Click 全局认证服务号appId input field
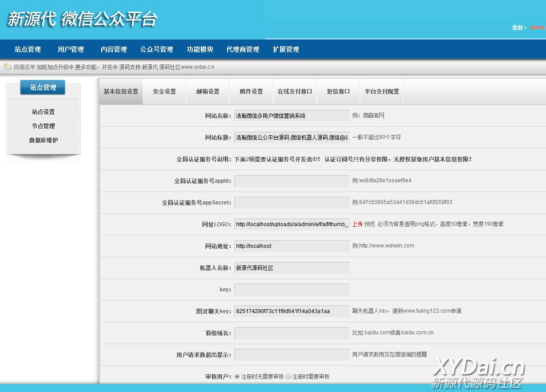 pyautogui.click(x=292, y=181)
